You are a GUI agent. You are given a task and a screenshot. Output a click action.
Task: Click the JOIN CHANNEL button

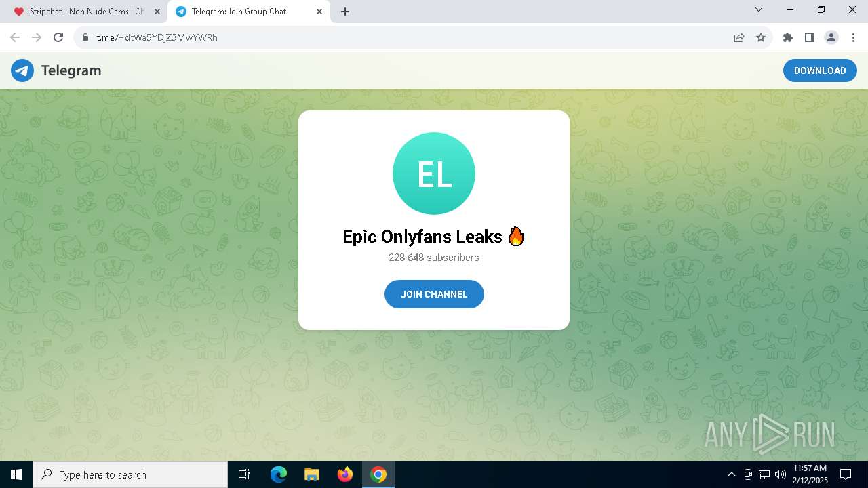pyautogui.click(x=434, y=294)
